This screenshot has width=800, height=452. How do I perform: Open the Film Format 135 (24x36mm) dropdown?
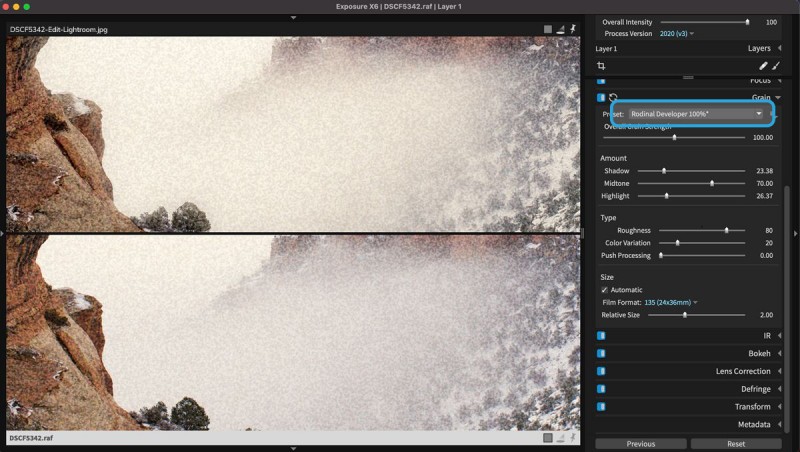[670, 303]
